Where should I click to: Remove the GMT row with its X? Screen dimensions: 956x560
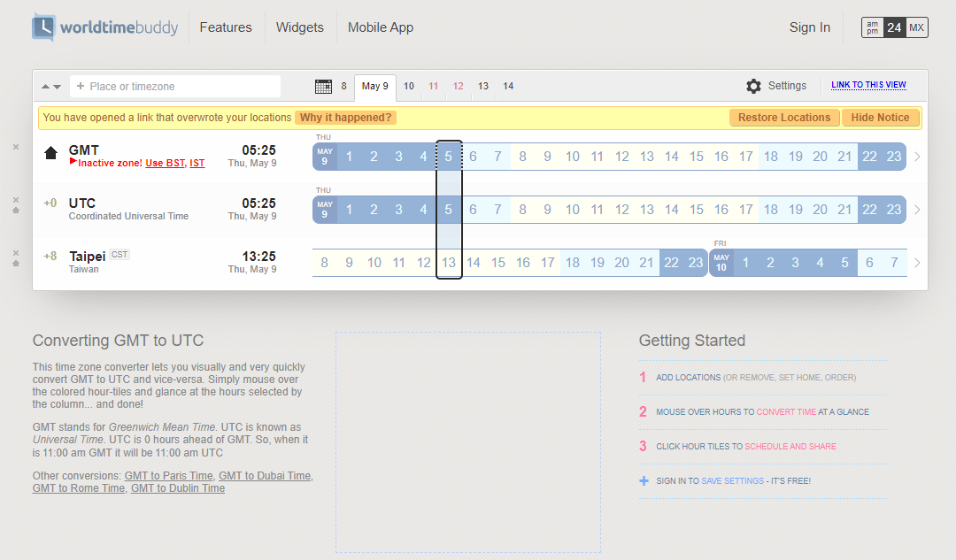[x=16, y=147]
